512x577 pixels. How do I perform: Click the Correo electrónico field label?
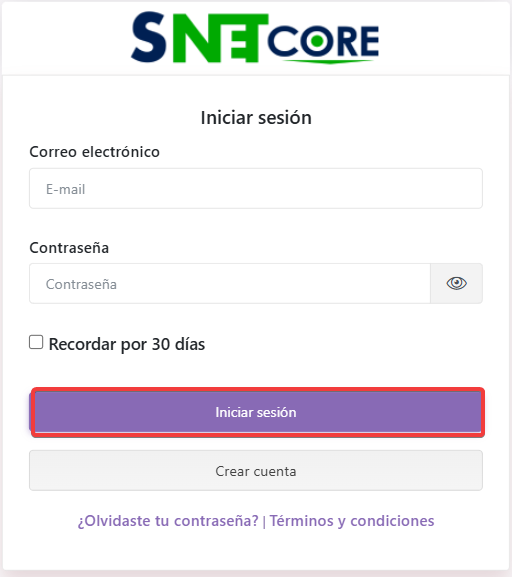pos(94,152)
